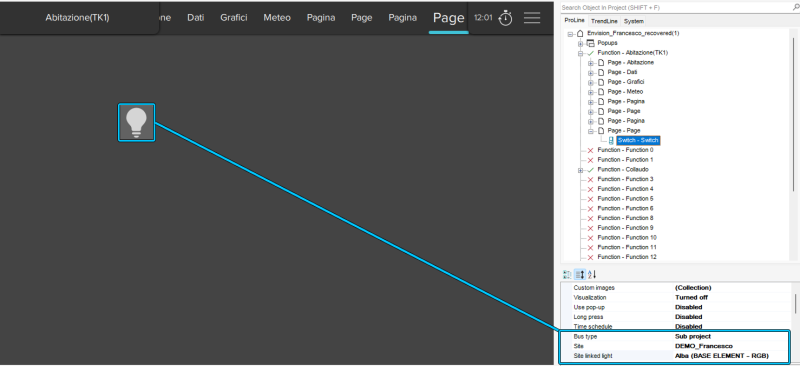Select the light bulb switch element
Image resolution: width=800 pixels, height=366 pixels.
[136, 123]
